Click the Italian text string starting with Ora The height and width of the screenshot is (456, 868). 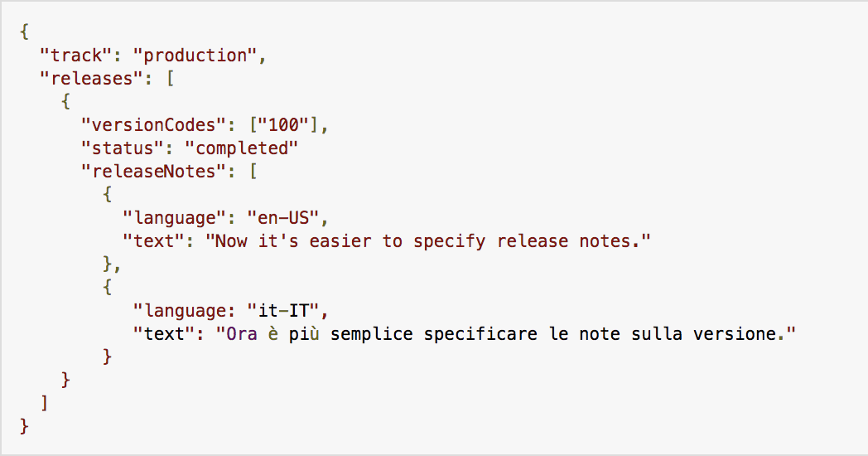[x=505, y=334]
